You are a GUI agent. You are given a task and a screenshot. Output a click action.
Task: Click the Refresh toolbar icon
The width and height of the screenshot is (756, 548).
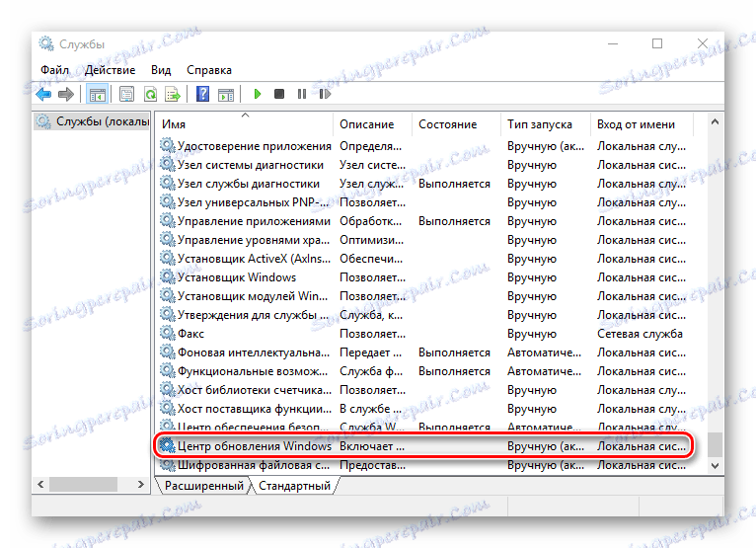click(150, 94)
